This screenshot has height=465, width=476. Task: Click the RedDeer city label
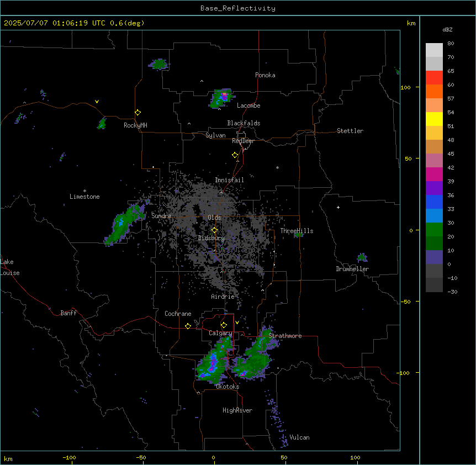click(243, 141)
